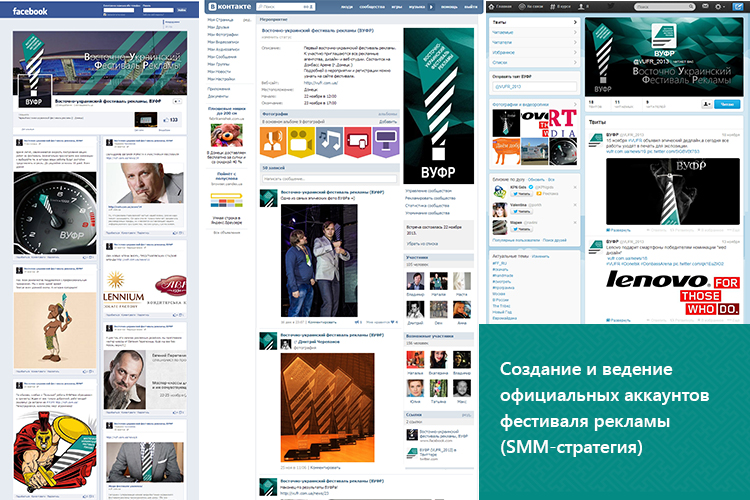Screen dimensions: 750x500
Task: Open the award trophies photo in VK post
Action: 327,408
